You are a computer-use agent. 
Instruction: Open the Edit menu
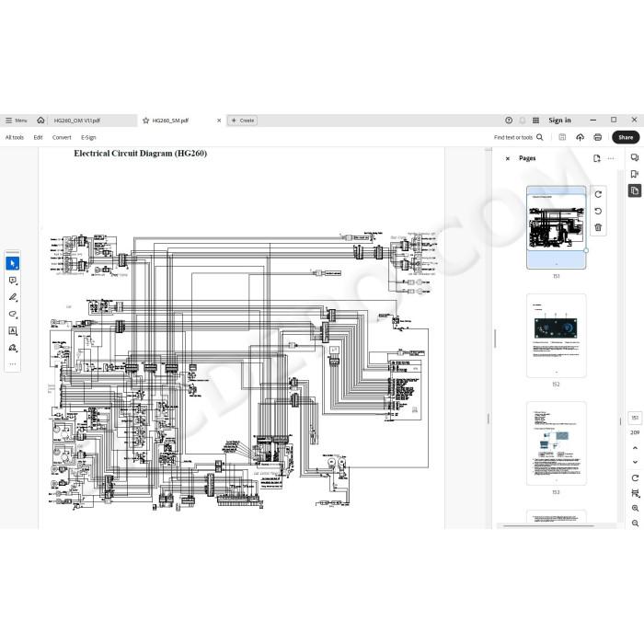point(39,137)
